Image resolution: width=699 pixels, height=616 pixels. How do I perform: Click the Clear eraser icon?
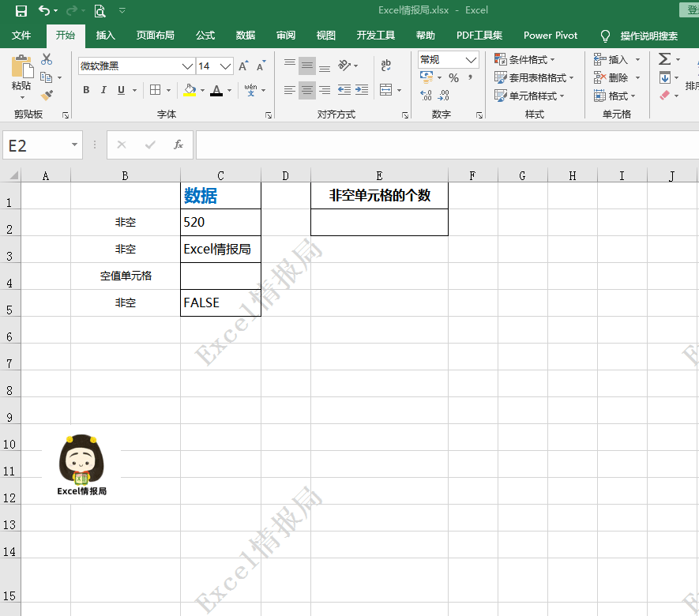point(665,95)
